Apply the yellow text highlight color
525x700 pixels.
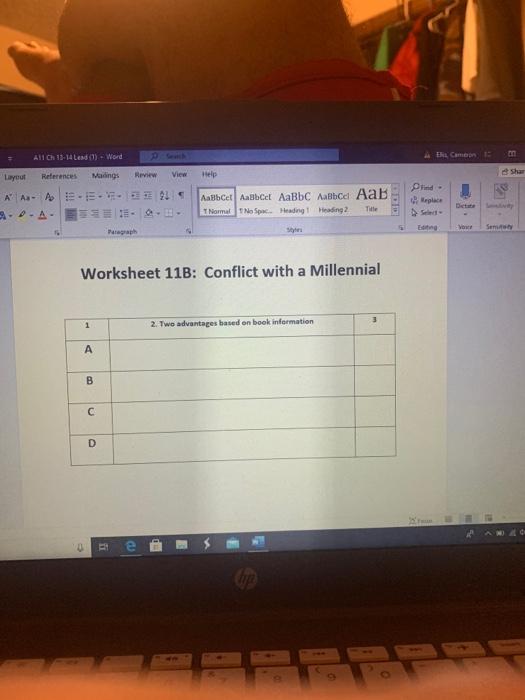(x=21, y=215)
